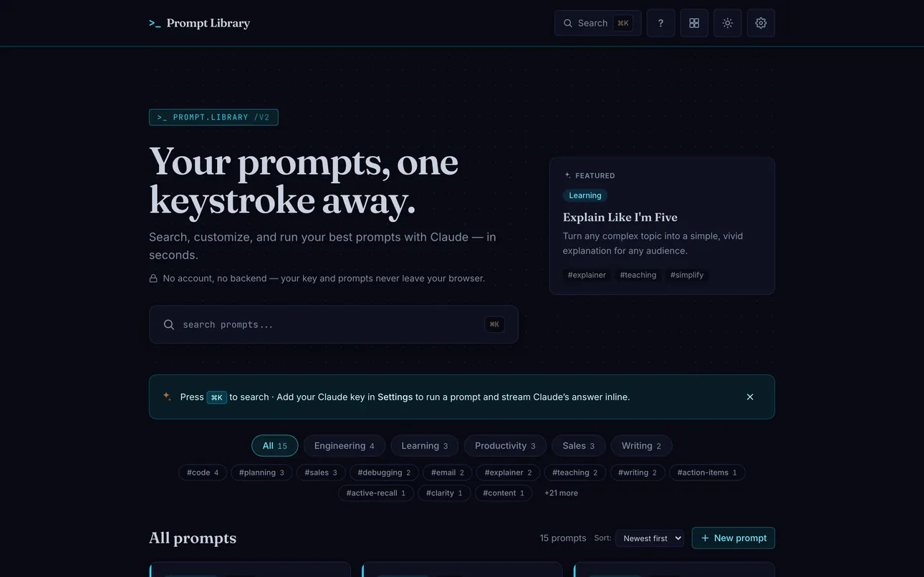Click #simplify tag in featured card
Screen dimensions: 924x577
(687, 275)
